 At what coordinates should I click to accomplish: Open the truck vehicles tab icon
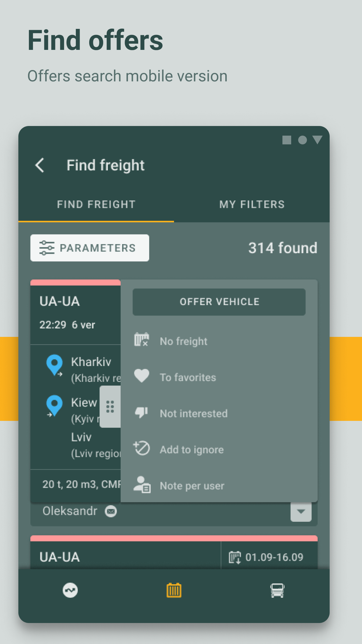point(277,590)
